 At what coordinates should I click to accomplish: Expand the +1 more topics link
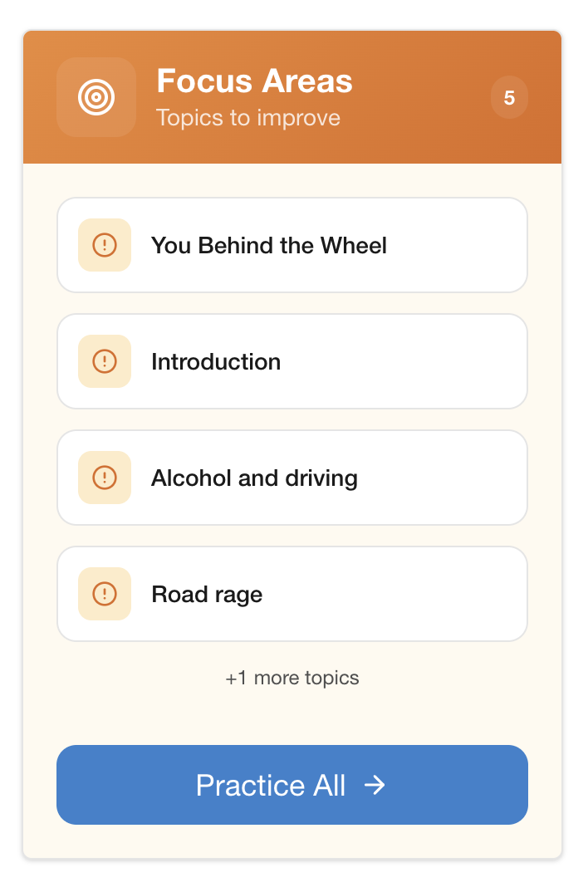pos(292,678)
